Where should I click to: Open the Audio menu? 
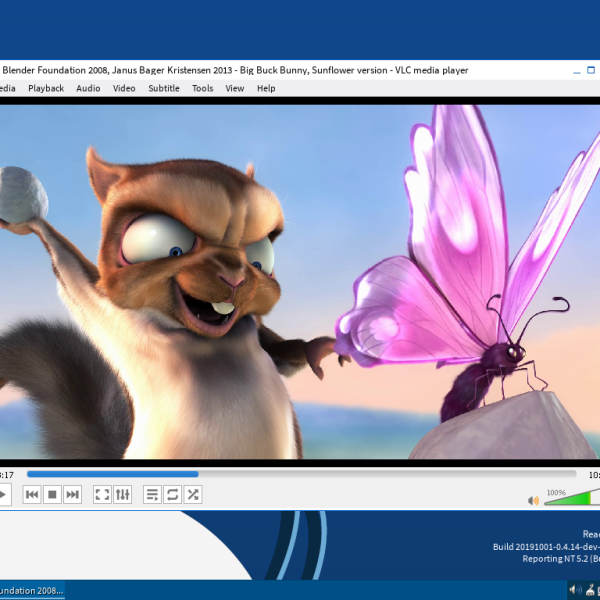pos(88,88)
